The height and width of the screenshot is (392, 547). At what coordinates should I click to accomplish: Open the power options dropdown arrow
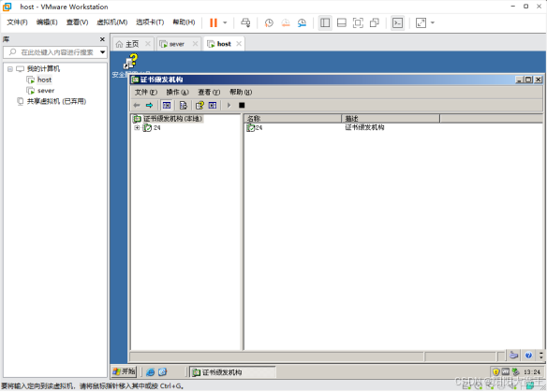click(225, 23)
